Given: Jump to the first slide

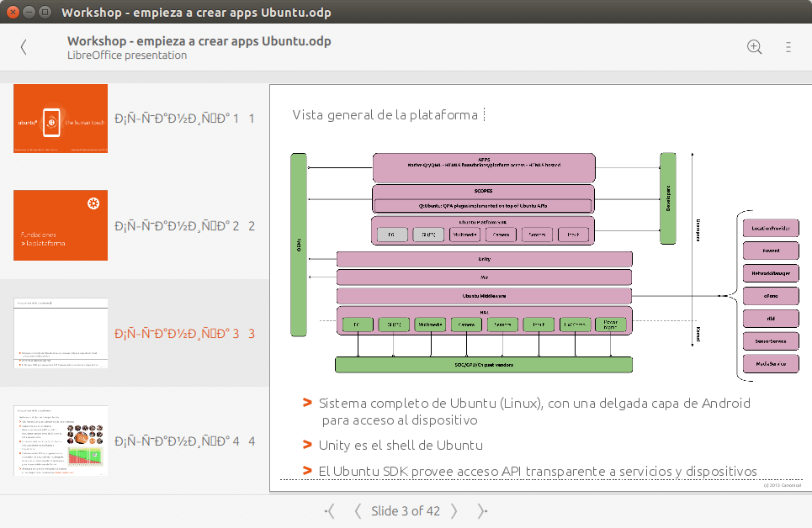Looking at the screenshot, I should (x=329, y=510).
